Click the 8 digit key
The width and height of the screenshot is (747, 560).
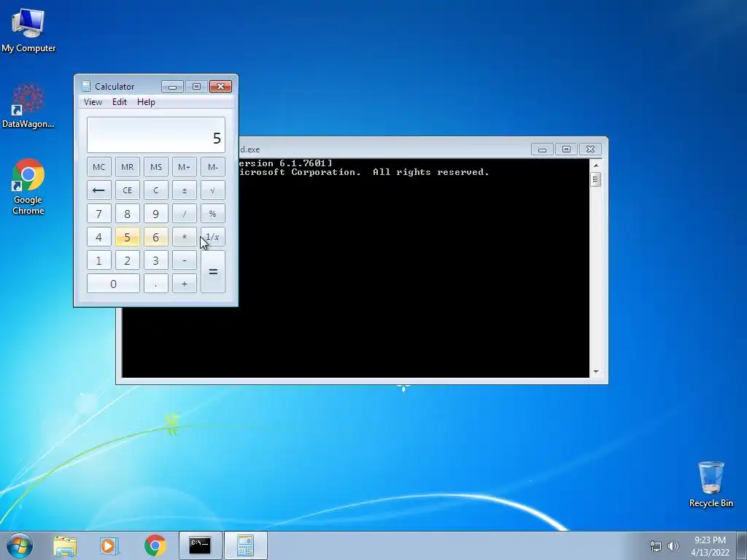(x=128, y=214)
